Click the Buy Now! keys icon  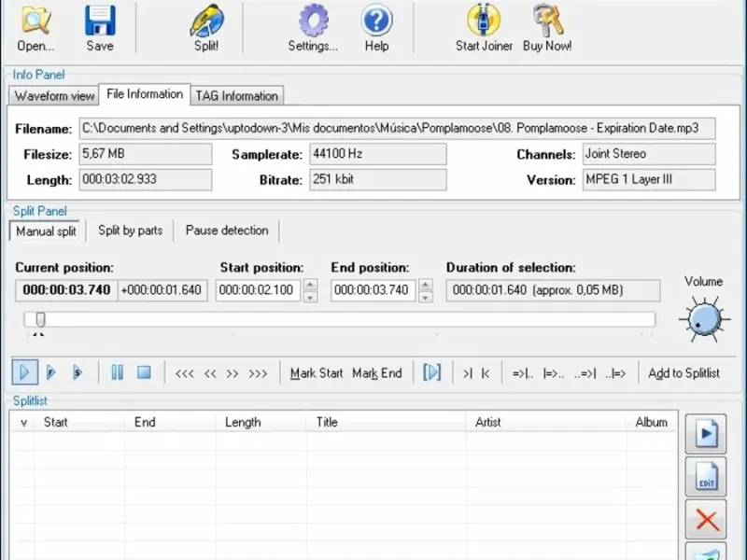coord(547,28)
